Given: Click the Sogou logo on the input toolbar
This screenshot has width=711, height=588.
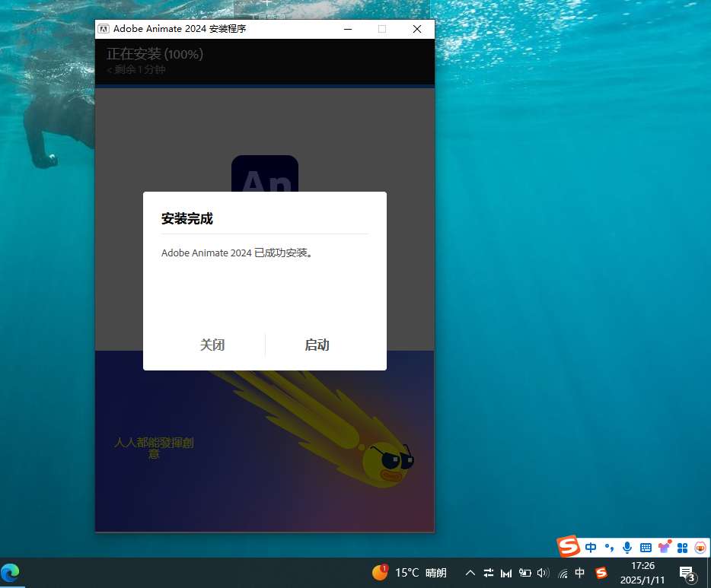Looking at the screenshot, I should click(569, 546).
